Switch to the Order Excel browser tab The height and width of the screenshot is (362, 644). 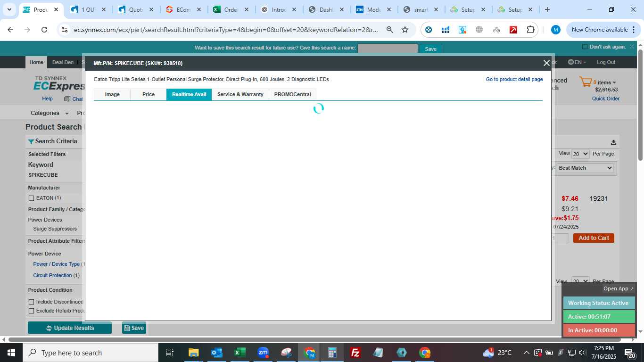(x=231, y=9)
